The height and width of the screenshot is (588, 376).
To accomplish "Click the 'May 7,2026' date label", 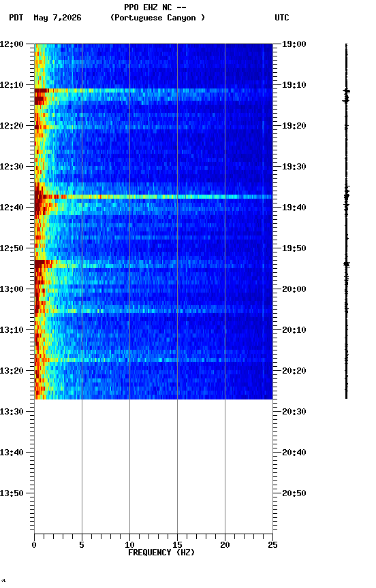I will 57,18.
